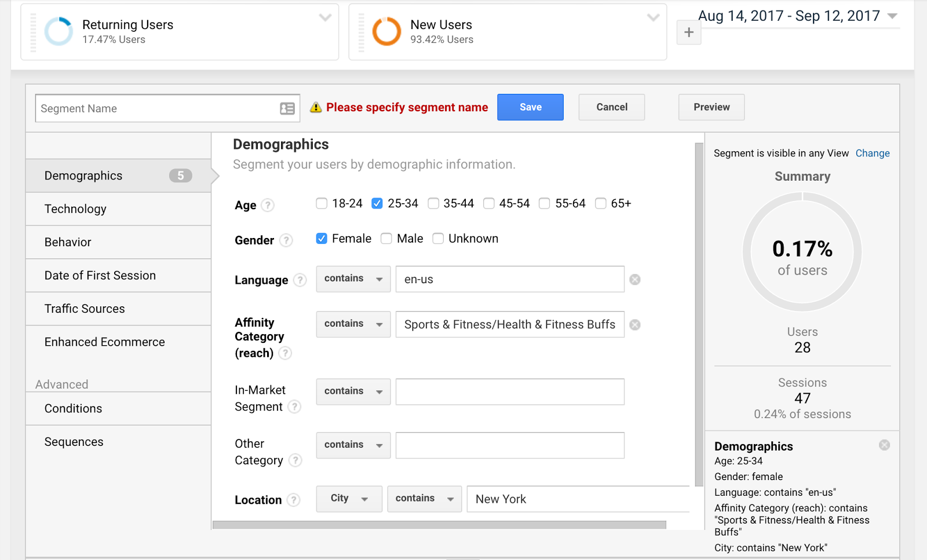Viewport: 927px width, 560px height.
Task: Open In-Market Segment help question mark
Action: point(294,407)
